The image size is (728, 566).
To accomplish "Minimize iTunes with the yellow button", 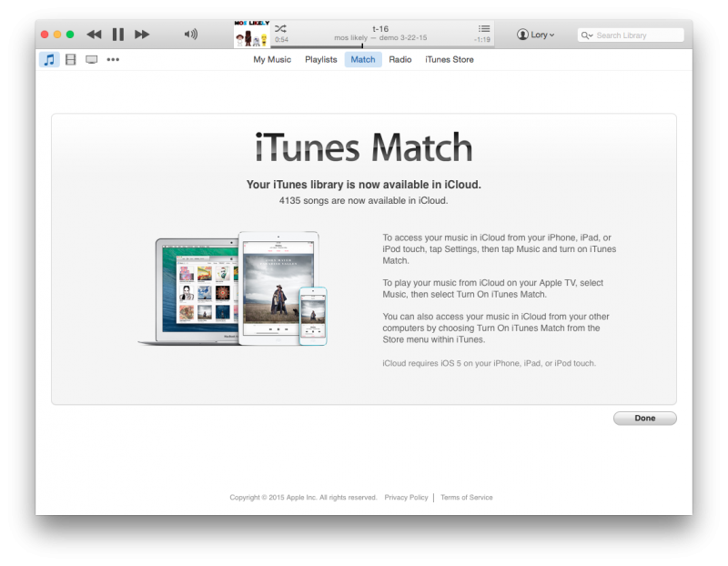I will [x=57, y=35].
